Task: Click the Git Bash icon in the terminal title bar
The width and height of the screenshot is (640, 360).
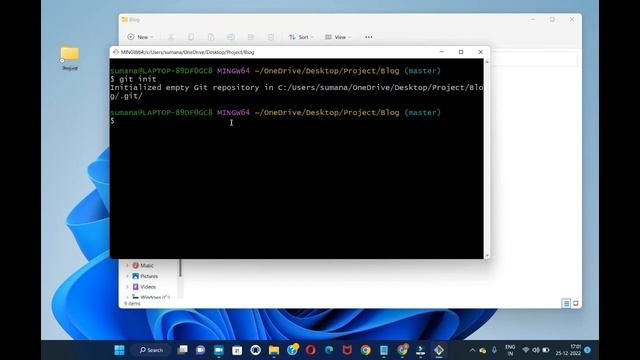Action: (x=116, y=52)
